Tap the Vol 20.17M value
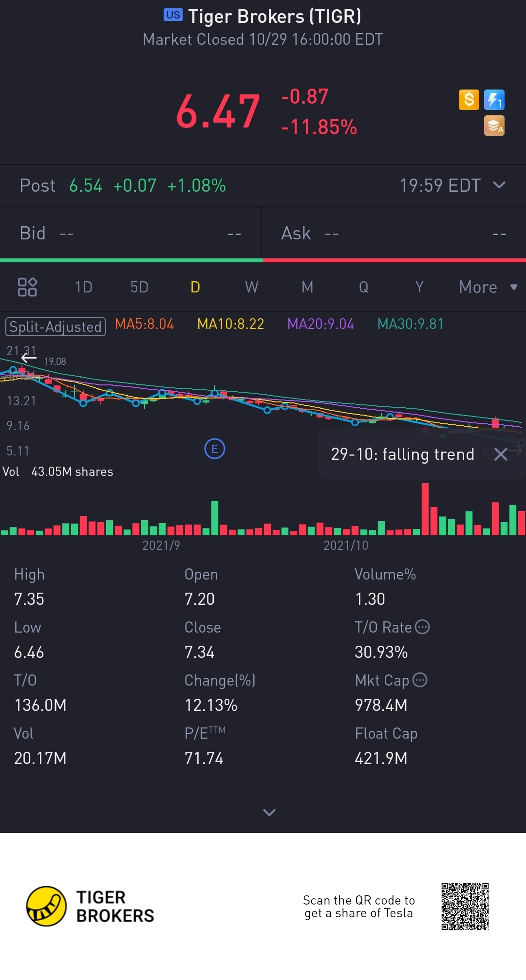The width and height of the screenshot is (526, 980). pyautogui.click(x=40, y=758)
